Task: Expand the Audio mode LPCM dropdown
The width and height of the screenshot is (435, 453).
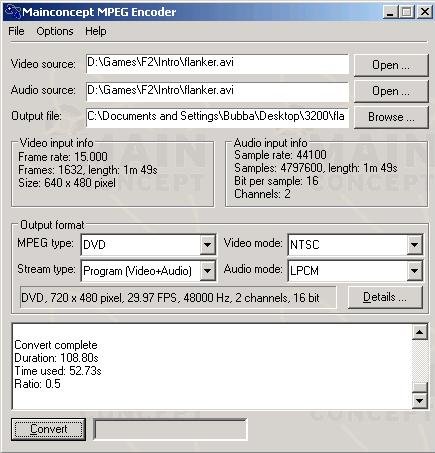Action: click(x=414, y=270)
